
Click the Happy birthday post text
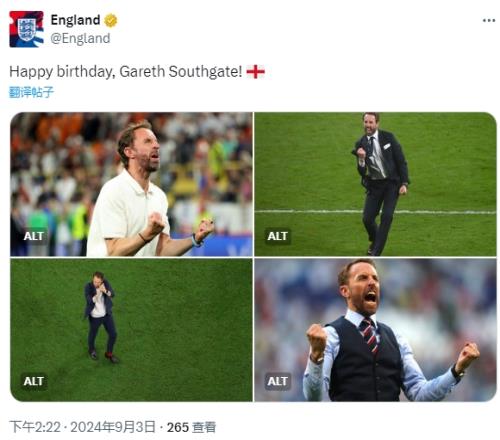tap(125, 72)
